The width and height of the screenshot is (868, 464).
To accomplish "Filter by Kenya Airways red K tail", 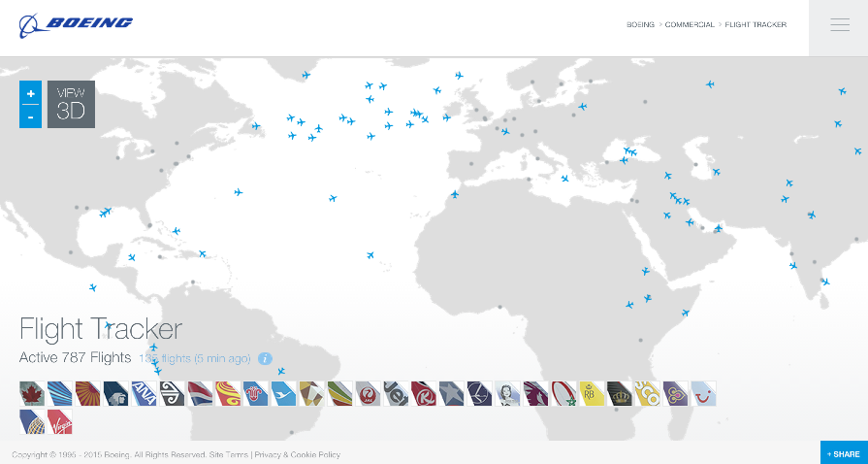I will coord(424,393).
